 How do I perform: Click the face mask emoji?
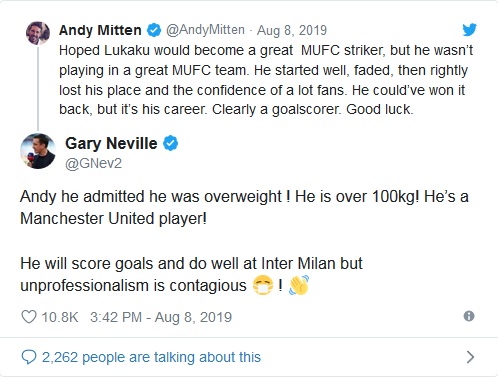[263, 286]
